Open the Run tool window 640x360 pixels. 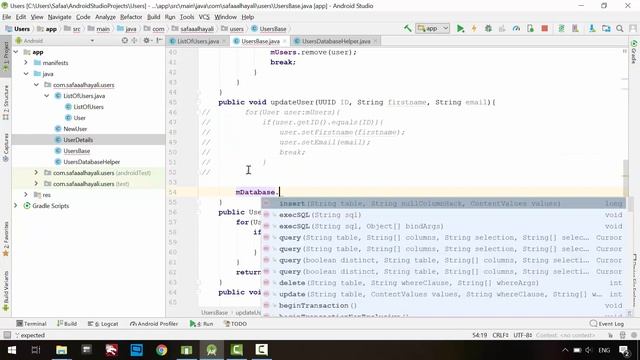point(201,324)
